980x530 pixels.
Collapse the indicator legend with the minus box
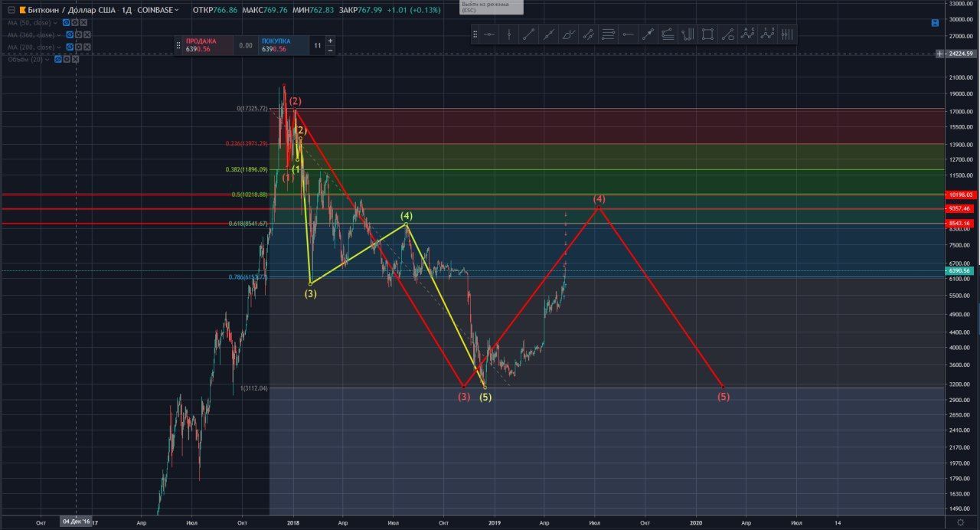pos(11,10)
